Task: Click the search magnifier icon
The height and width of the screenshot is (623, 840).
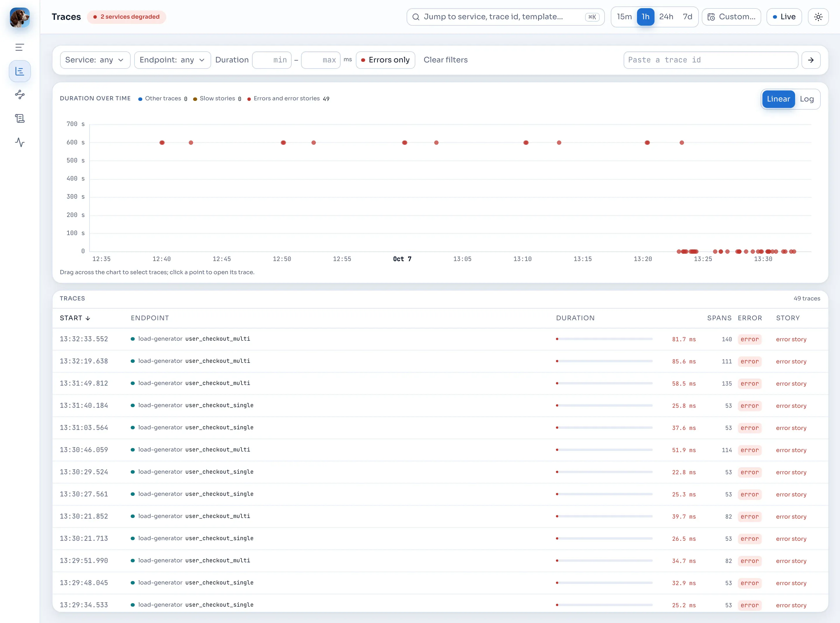Action: 416,17
